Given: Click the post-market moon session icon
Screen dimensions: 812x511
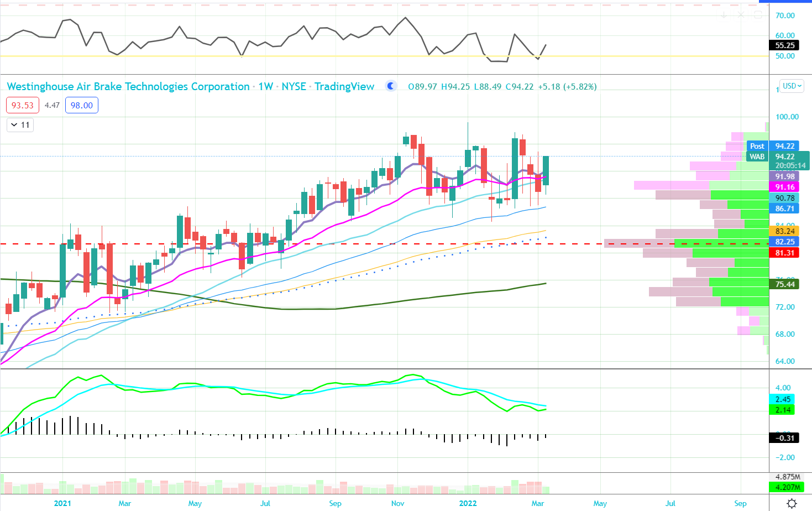Looking at the screenshot, I should pos(391,86).
